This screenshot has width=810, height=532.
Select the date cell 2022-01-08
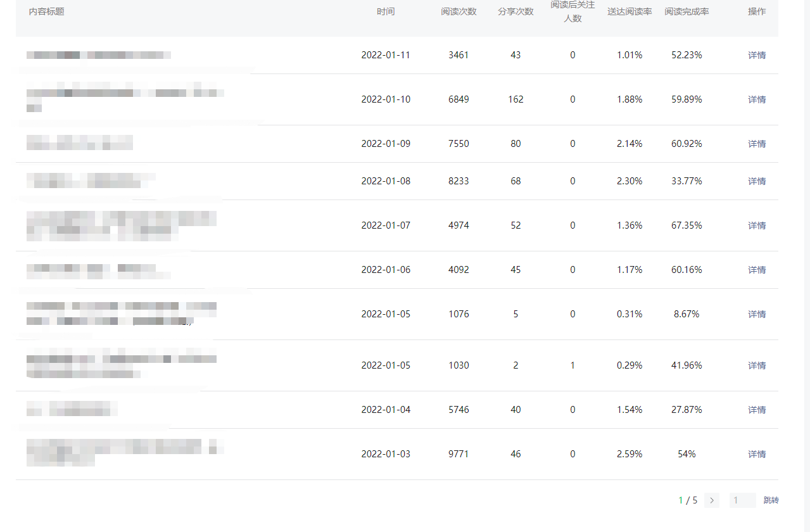click(x=386, y=181)
